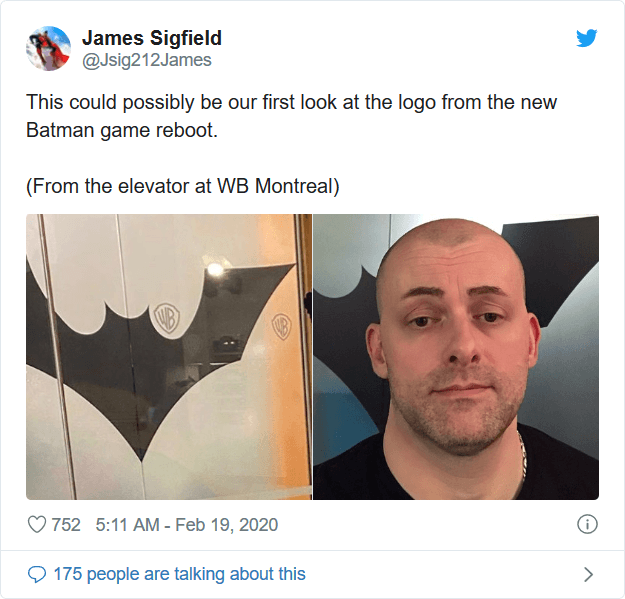Click the bat wing behind the man
This screenshot has height=599, width=625.
click(x=554, y=263)
